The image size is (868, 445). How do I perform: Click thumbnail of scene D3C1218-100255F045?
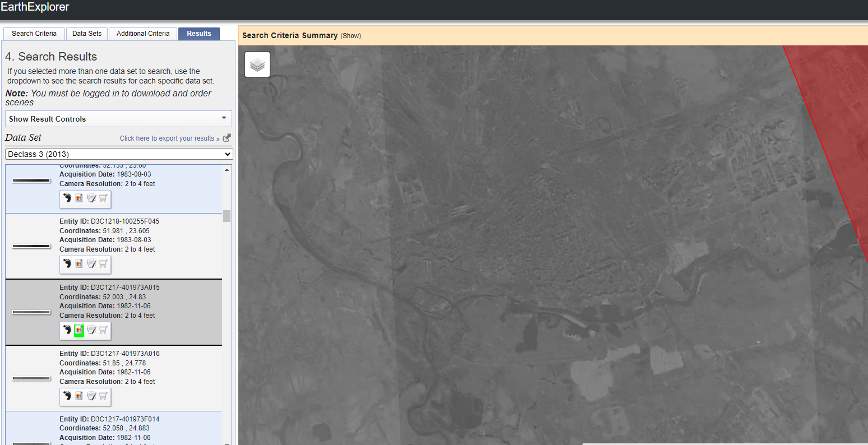click(x=31, y=246)
